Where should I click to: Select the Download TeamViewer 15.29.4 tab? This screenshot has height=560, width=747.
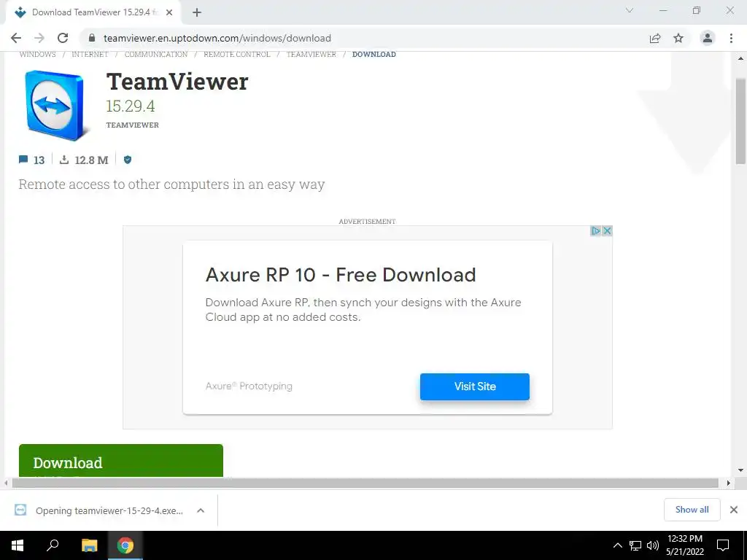(93, 12)
